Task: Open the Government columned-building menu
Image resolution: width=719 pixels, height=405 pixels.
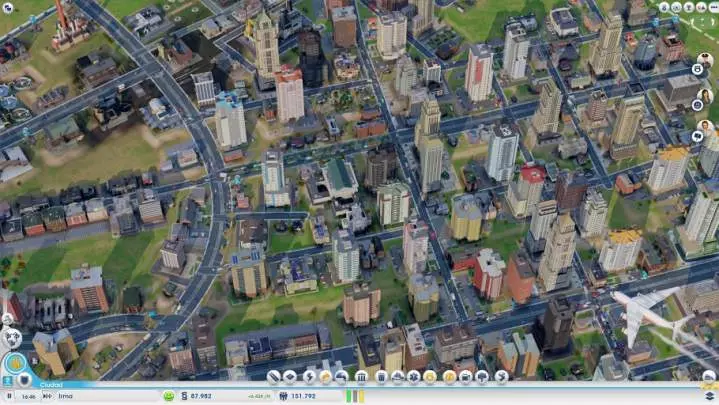Action: tap(361, 377)
